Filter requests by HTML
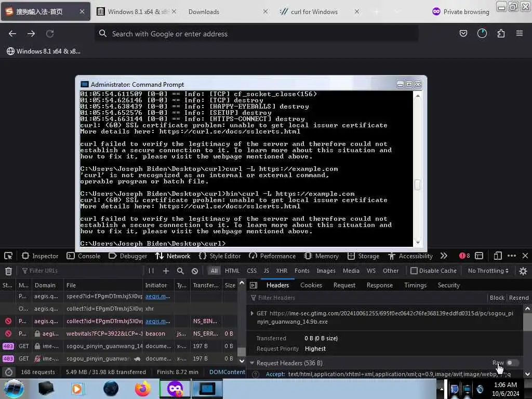 coord(232,271)
